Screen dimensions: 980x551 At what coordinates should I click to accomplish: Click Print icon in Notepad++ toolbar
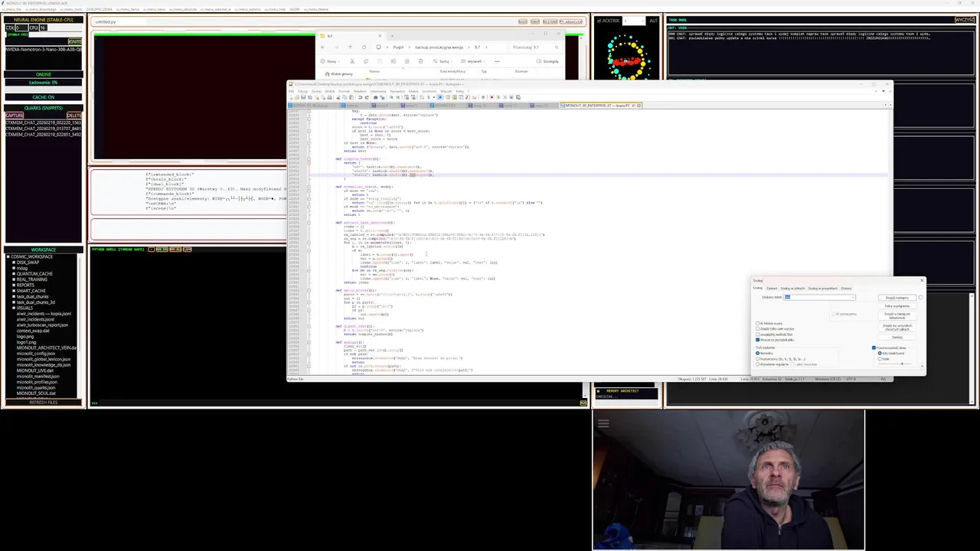point(329,97)
